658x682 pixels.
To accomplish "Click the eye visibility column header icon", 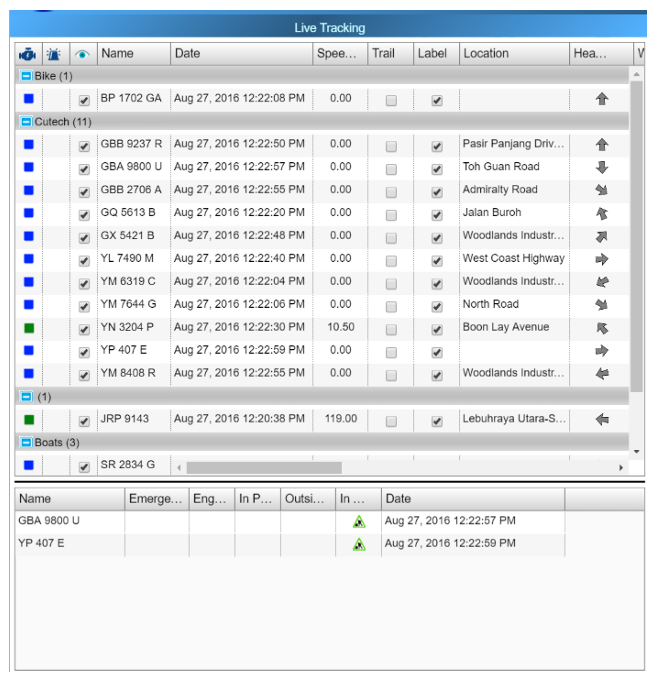I will point(83,54).
